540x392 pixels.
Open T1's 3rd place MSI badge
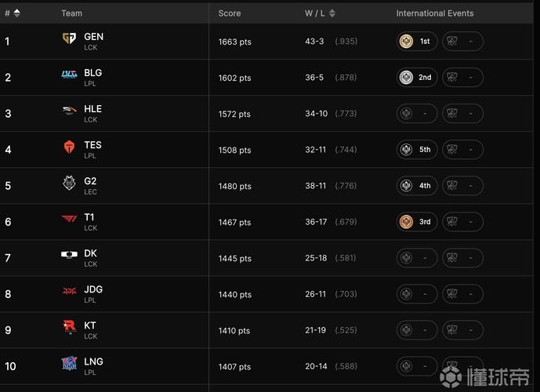point(417,222)
